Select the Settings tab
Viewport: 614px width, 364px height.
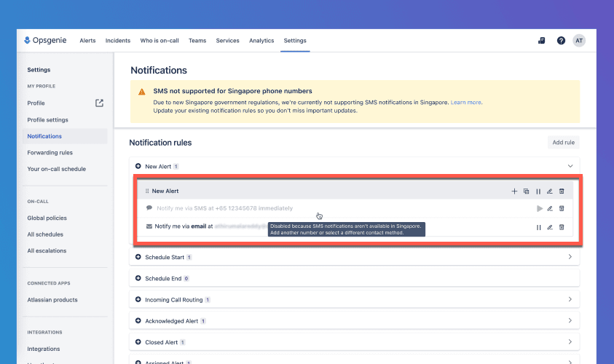point(295,41)
